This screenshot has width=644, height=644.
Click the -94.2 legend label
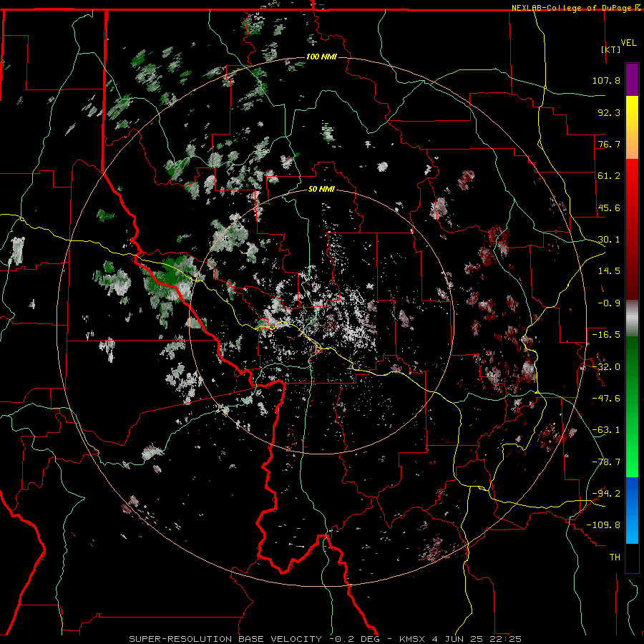tap(606, 494)
